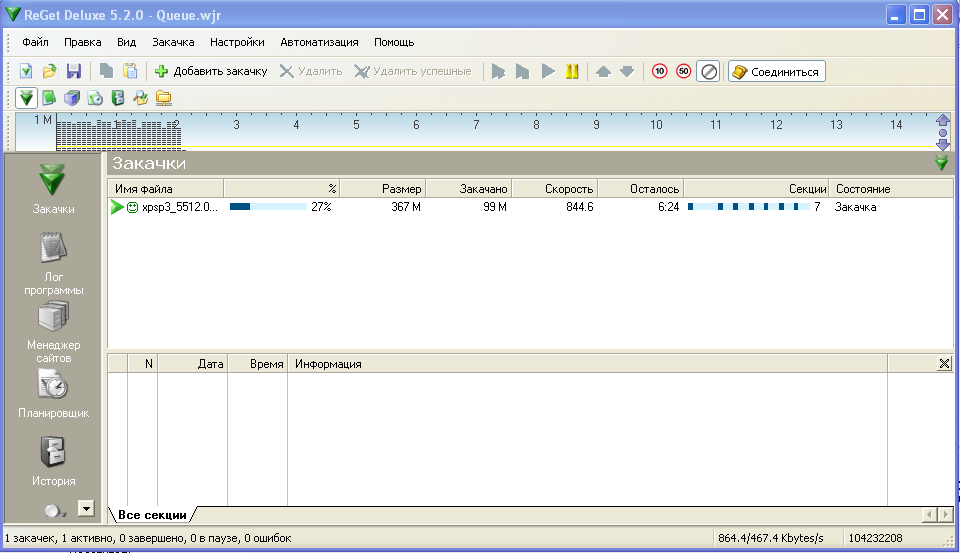Open Планировщик in the sidebar
The width and height of the screenshot is (960, 553).
(x=53, y=396)
